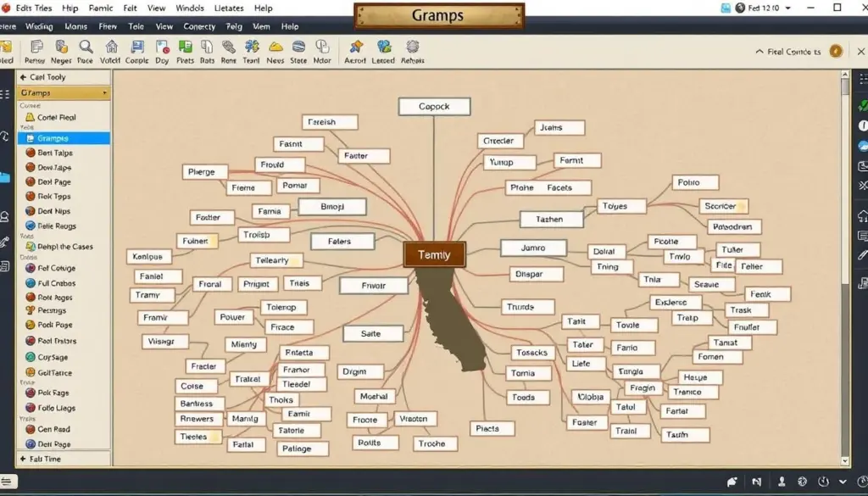
Task: Click the Pace magnifier toolbar icon
Action: [86, 47]
